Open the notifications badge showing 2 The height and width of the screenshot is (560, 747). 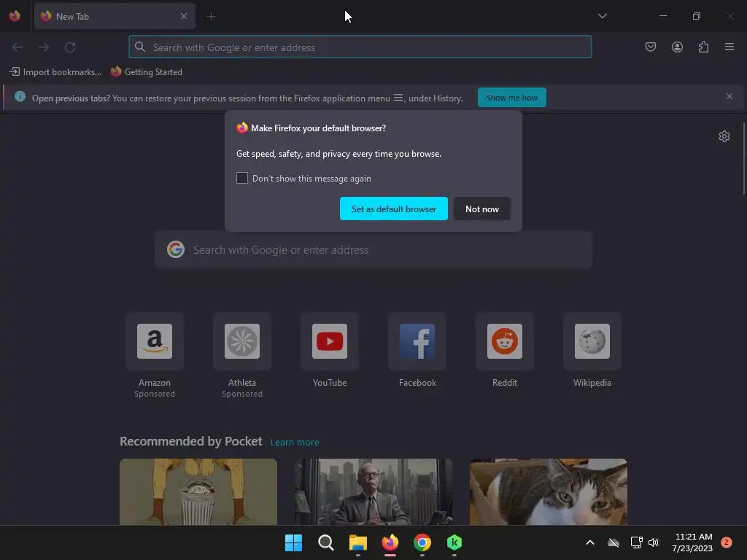(x=726, y=542)
